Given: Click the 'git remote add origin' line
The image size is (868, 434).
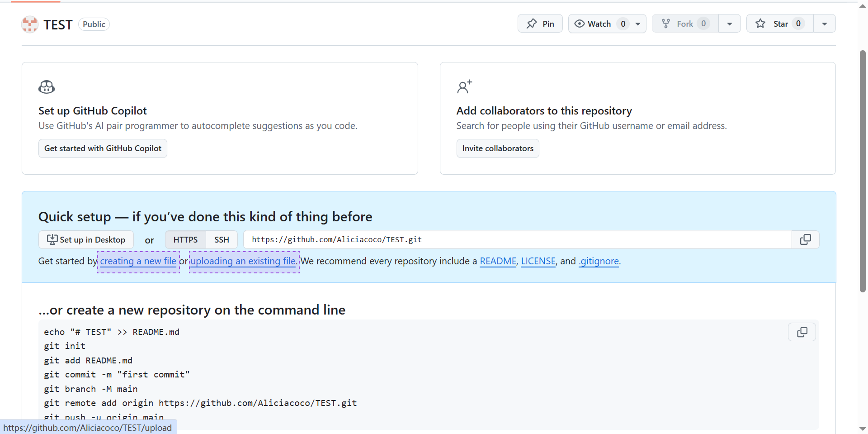Looking at the screenshot, I should pyautogui.click(x=200, y=403).
